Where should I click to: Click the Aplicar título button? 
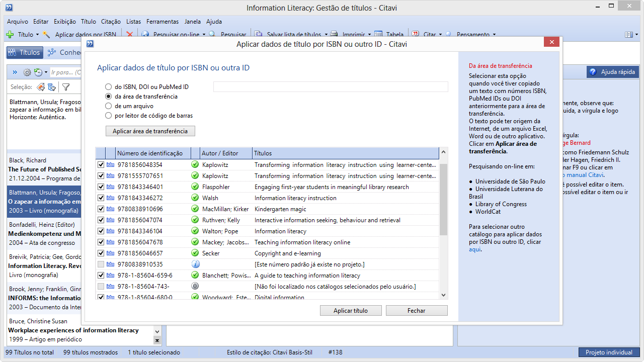click(351, 311)
